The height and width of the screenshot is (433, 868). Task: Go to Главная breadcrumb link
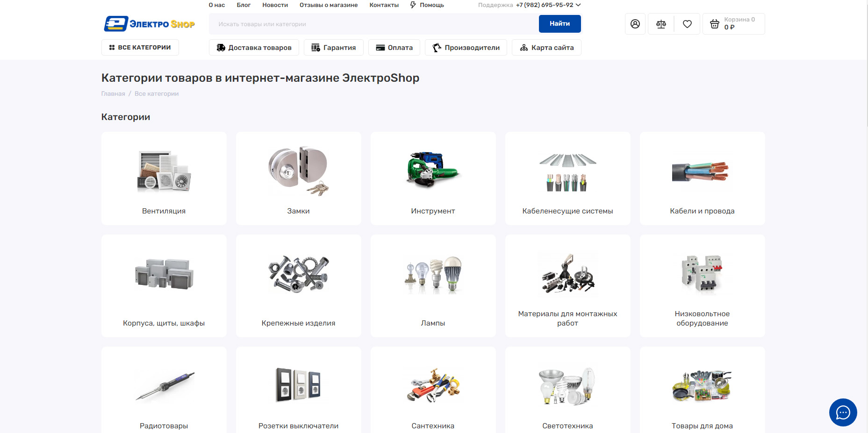(113, 93)
